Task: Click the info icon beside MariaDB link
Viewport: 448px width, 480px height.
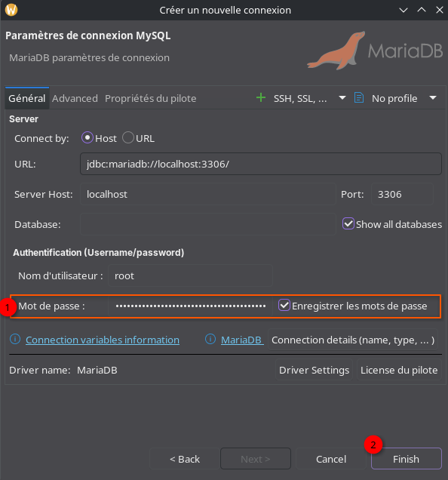Action: click(210, 339)
